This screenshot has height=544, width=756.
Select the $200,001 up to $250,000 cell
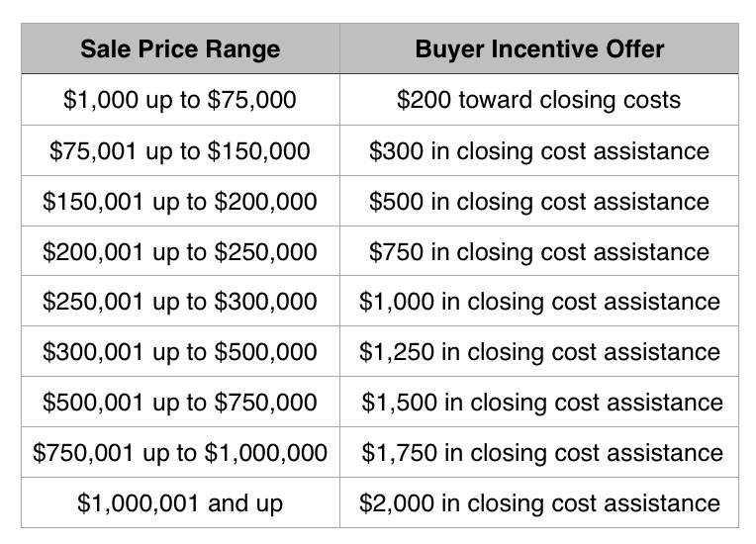180,251
